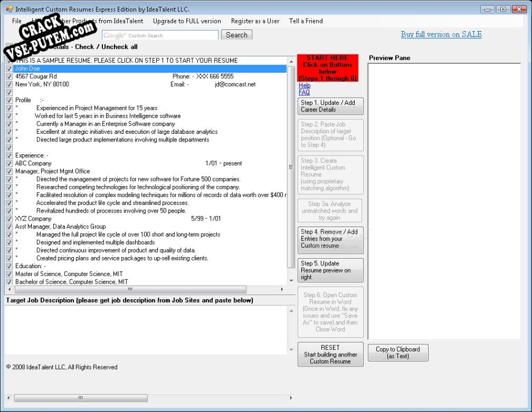Screen dimensions: 532x412
Task: Toggle checkbox for Experience row
Action: 9,155
